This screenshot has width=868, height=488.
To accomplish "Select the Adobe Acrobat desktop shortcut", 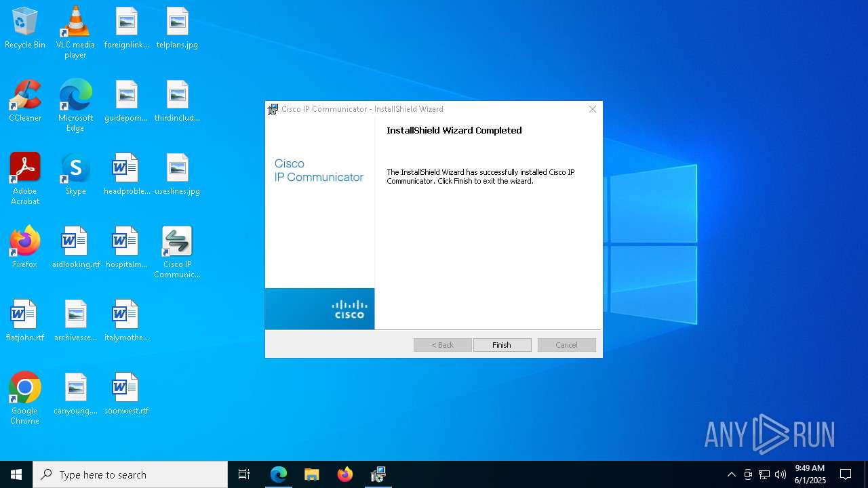I will (25, 179).
